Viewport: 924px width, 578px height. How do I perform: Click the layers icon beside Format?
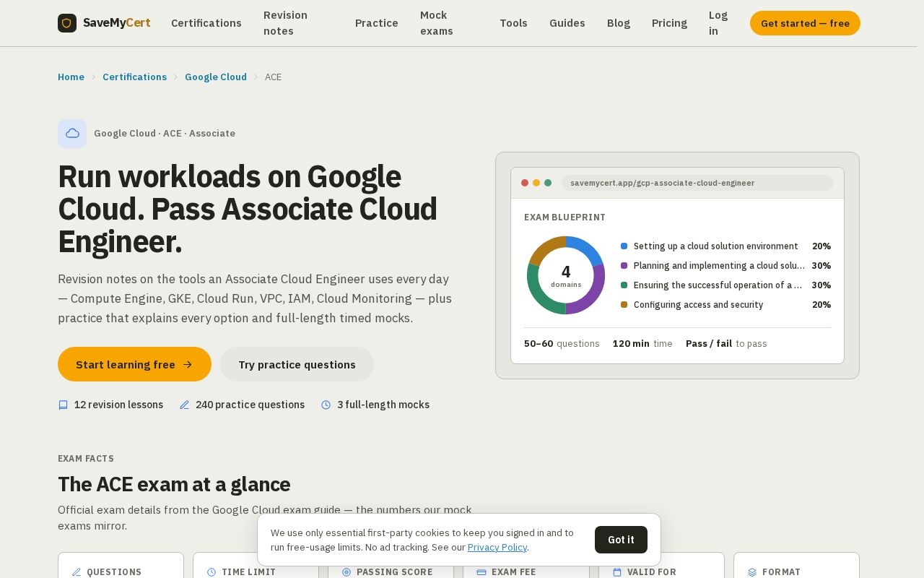[x=752, y=572]
